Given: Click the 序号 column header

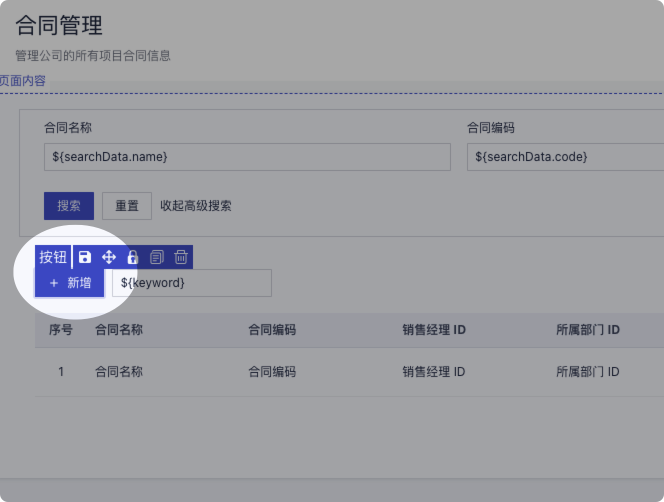Looking at the screenshot, I should pos(60,329).
